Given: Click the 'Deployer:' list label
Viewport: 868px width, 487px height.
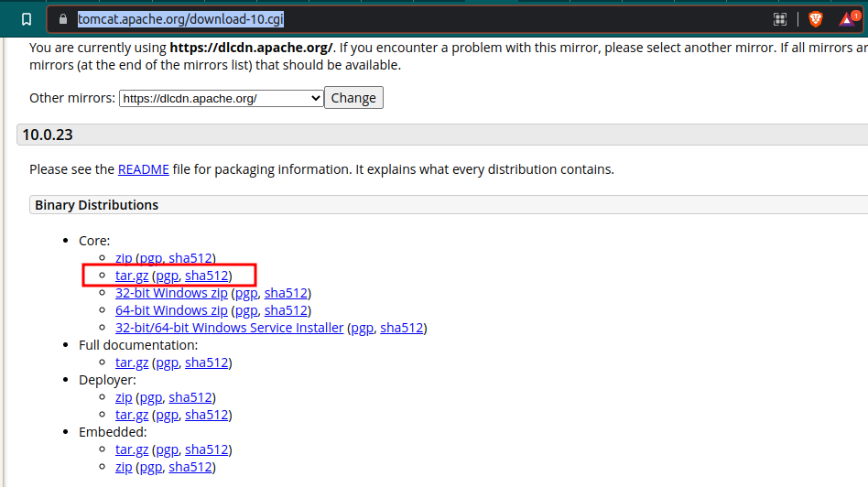Looking at the screenshot, I should click(x=107, y=380).
